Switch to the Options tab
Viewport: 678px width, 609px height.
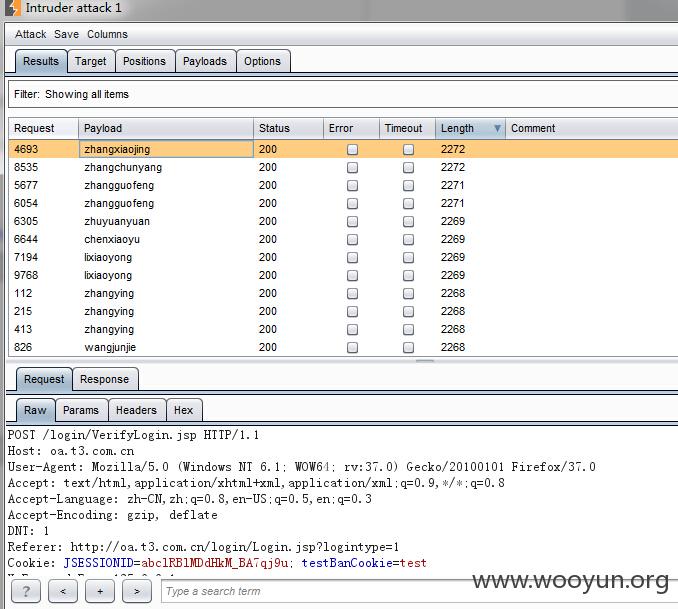pos(262,61)
